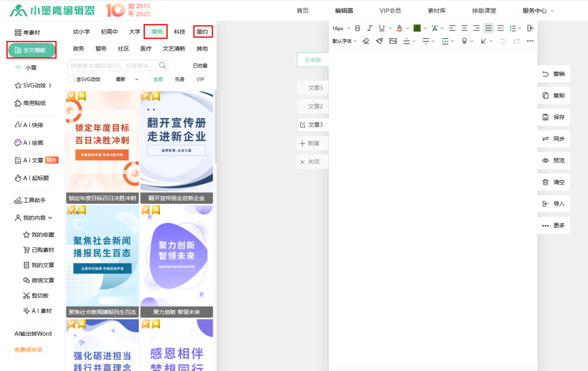Filter templates by 免费
This screenshot has width=588, height=371.
tap(179, 80)
